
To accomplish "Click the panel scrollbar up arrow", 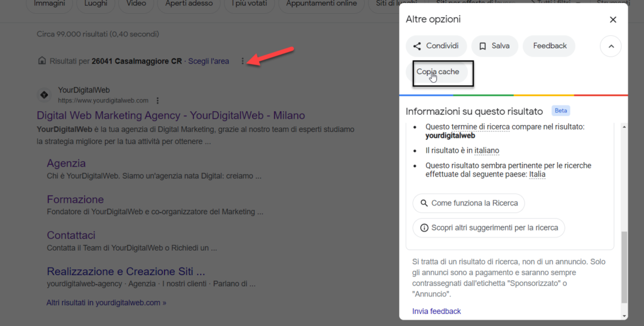I will pos(625,127).
